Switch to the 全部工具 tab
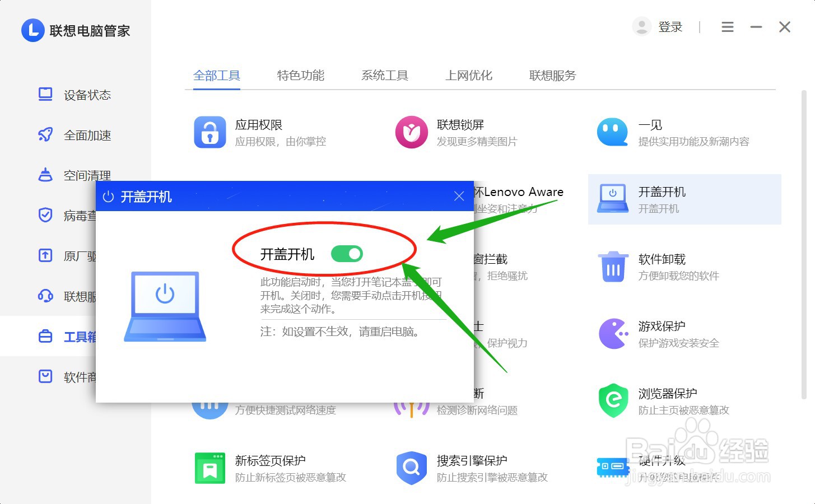 click(x=217, y=76)
